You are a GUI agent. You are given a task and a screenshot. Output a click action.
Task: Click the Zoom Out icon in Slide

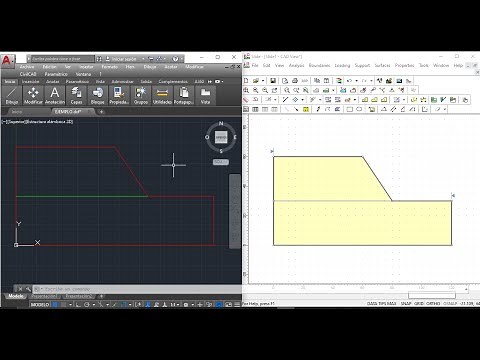click(265, 90)
